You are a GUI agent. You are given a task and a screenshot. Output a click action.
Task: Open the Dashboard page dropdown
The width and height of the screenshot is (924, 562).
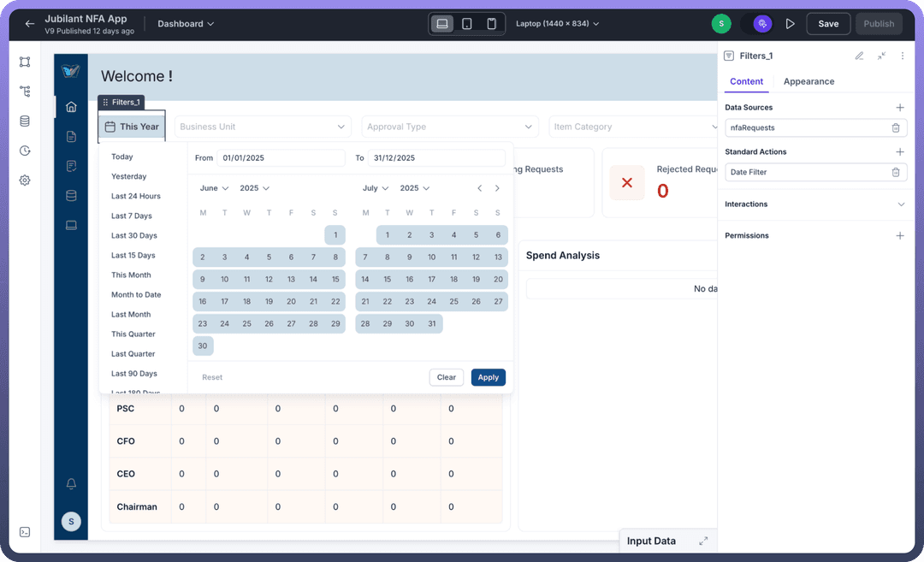tap(186, 24)
